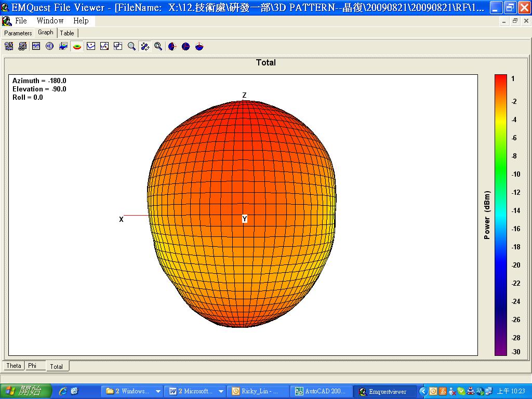Image resolution: width=532 pixels, height=399 pixels.
Task: Open the File menu
Action: click(x=21, y=21)
